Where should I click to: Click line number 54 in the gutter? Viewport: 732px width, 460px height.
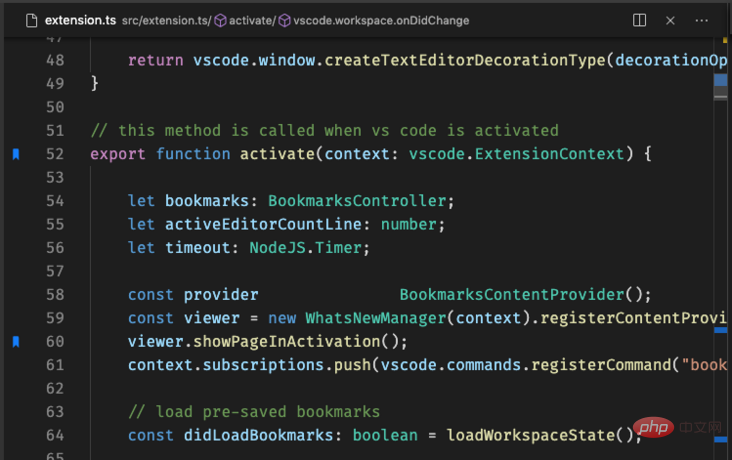click(x=55, y=201)
